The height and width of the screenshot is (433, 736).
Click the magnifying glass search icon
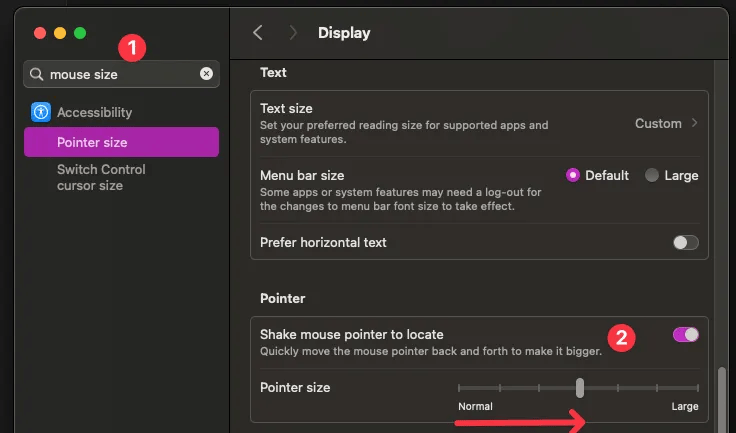point(37,74)
